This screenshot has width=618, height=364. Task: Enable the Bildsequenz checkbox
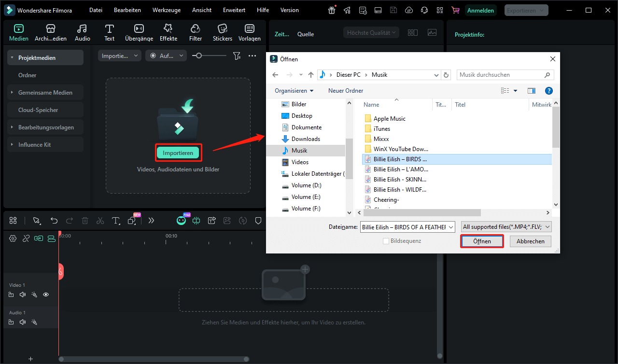(x=386, y=241)
